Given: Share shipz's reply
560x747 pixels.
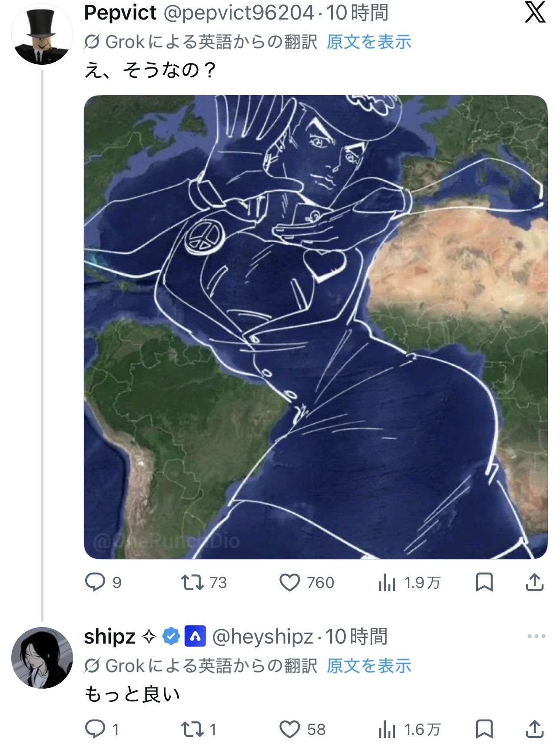Looking at the screenshot, I should [x=535, y=729].
